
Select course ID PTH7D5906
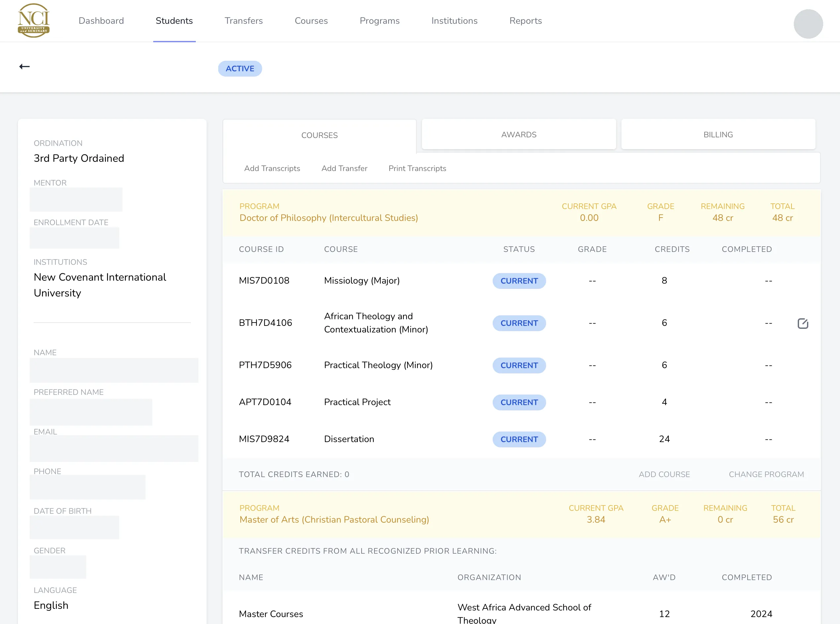(x=265, y=365)
